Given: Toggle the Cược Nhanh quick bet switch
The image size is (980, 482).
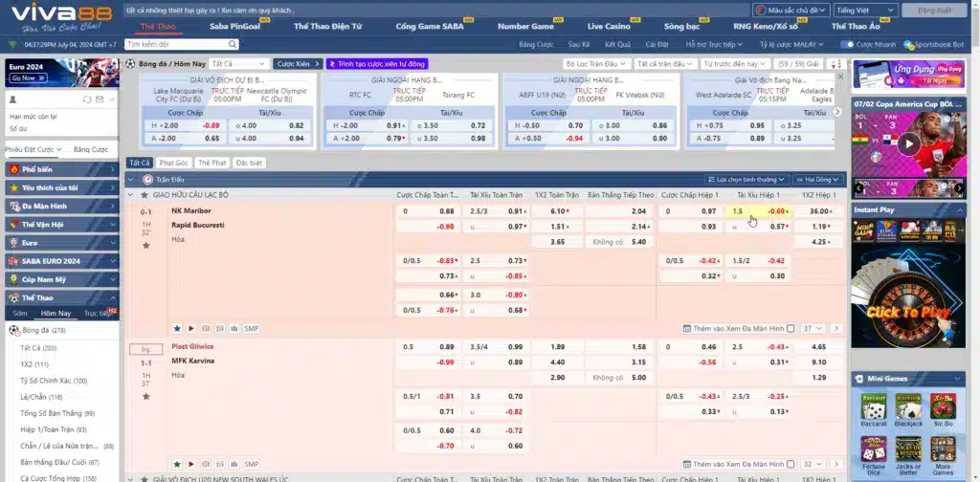Looking at the screenshot, I should 847,45.
